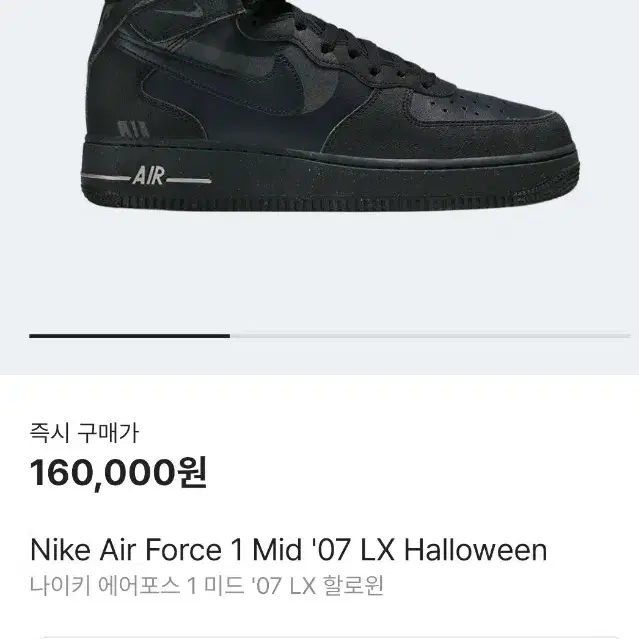Viewport: 639px width, 639px height.
Task: Tap the black Air Force 1 product image
Action: click(x=329, y=105)
